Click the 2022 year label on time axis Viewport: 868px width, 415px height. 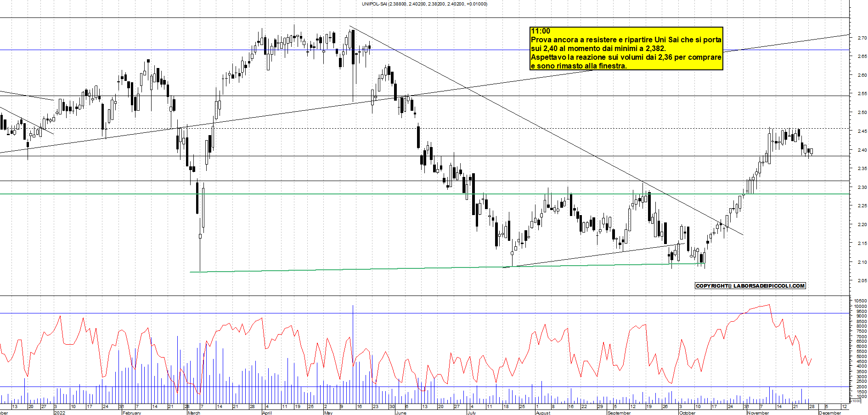click(60, 413)
